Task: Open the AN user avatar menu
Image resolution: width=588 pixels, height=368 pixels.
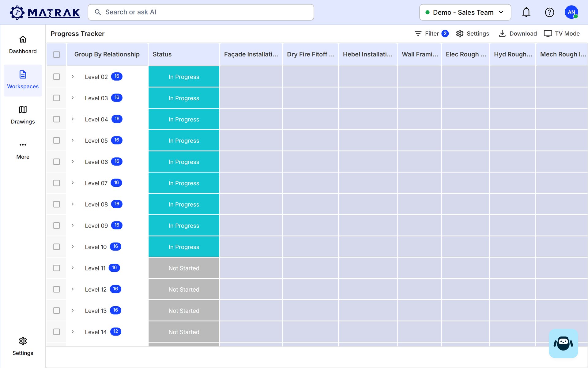Action: [x=571, y=12]
